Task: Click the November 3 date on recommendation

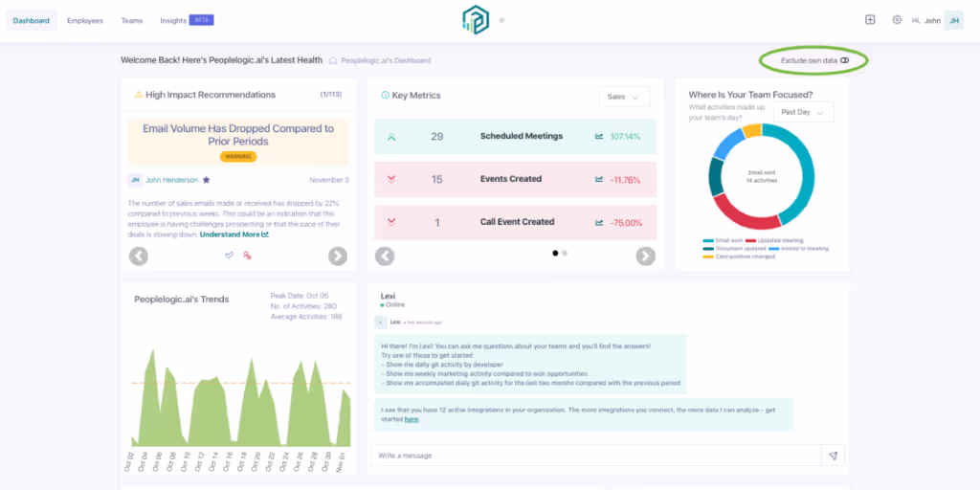Action: coord(329,180)
